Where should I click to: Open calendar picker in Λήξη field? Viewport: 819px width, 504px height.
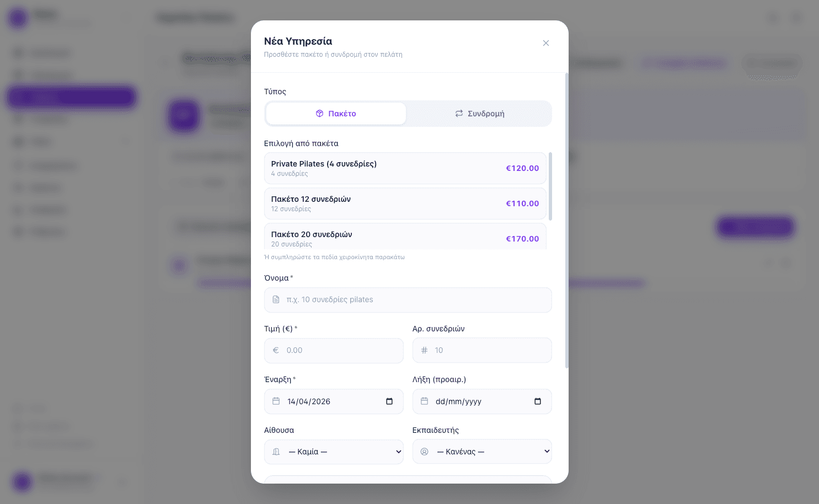point(538,401)
